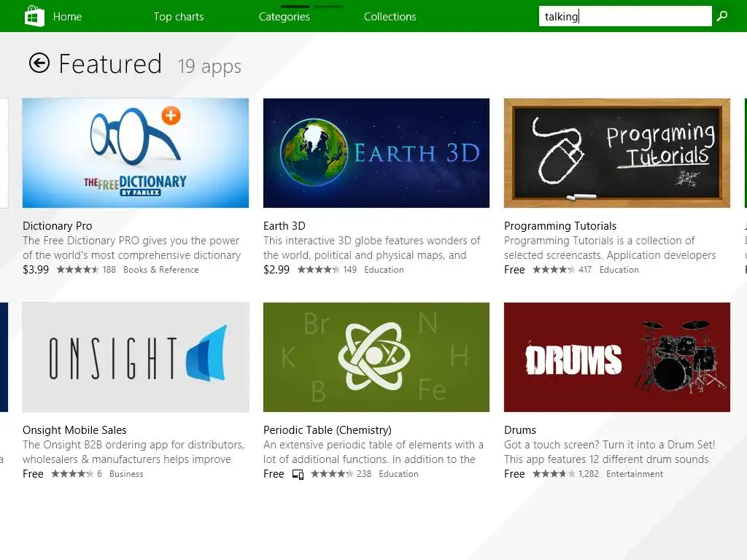747x560 pixels.
Task: Click the Programming Tutorials description text
Action: pyautogui.click(x=610, y=248)
